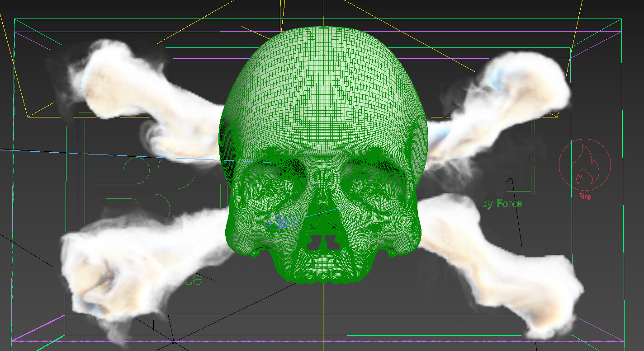Viewport: 644px width, 351px height.
Task: Click the red Fire text label
Action: [585, 196]
